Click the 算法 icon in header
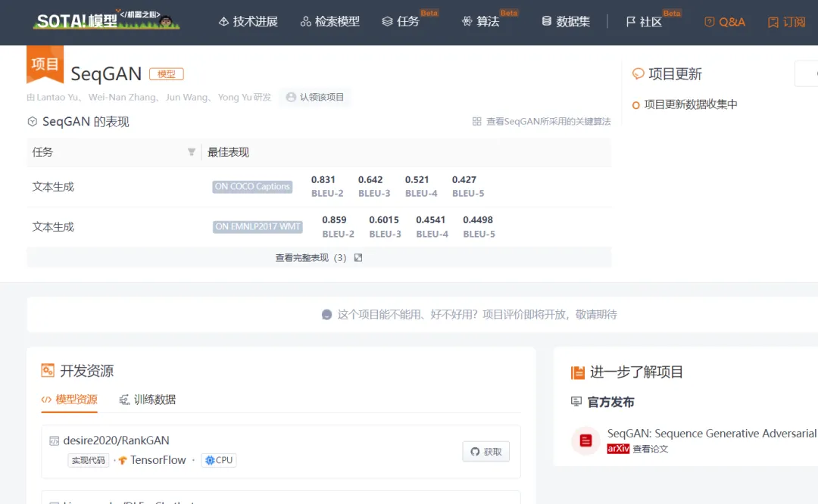 (x=467, y=21)
